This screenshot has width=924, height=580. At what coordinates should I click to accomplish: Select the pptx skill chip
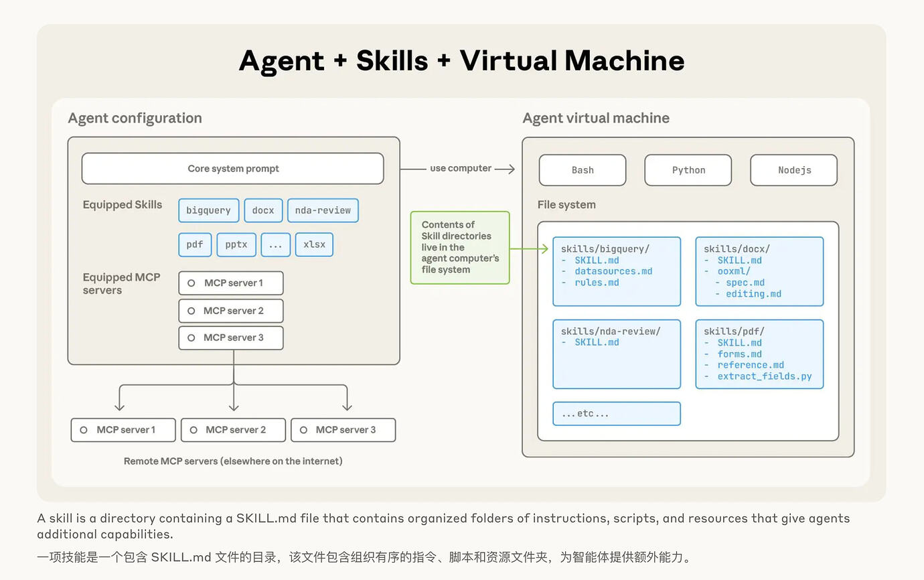tap(236, 244)
